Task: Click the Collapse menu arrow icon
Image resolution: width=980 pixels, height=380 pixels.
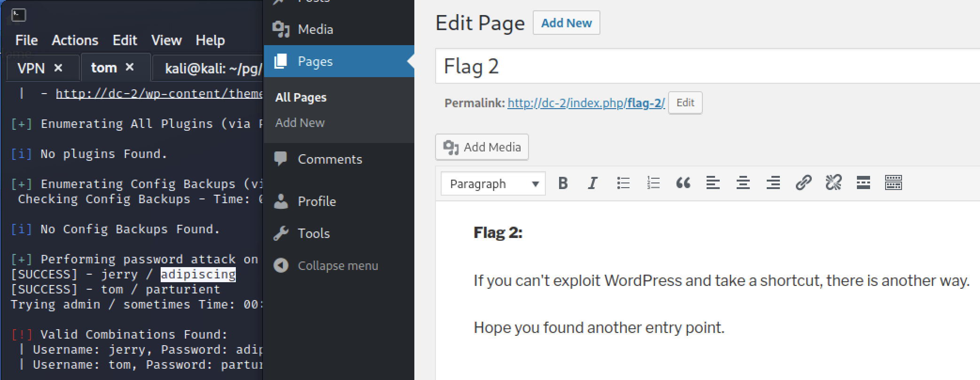Action: click(x=281, y=266)
